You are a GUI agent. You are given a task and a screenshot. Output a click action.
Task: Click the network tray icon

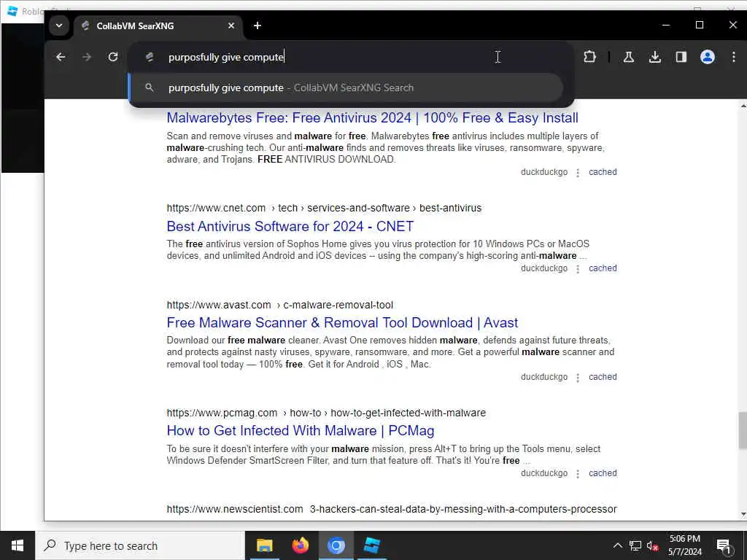tap(635, 545)
